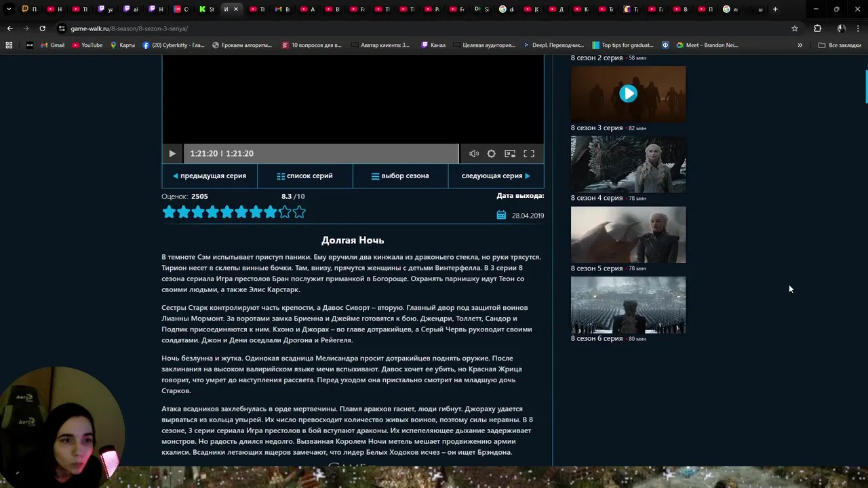The width and height of the screenshot is (868, 488).
Task: Click the blue play overlay on the sidebar thumbnail
Action: [x=628, y=94]
